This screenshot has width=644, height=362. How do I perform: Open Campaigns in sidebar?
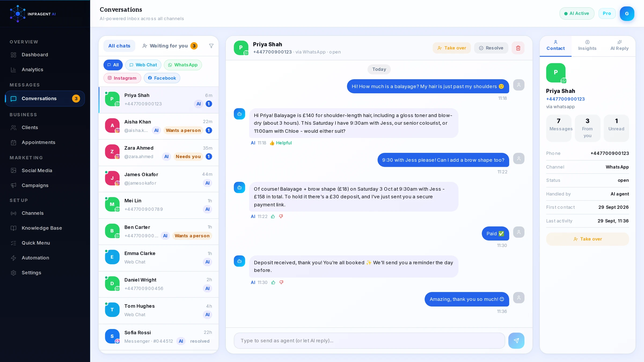tap(45, 185)
